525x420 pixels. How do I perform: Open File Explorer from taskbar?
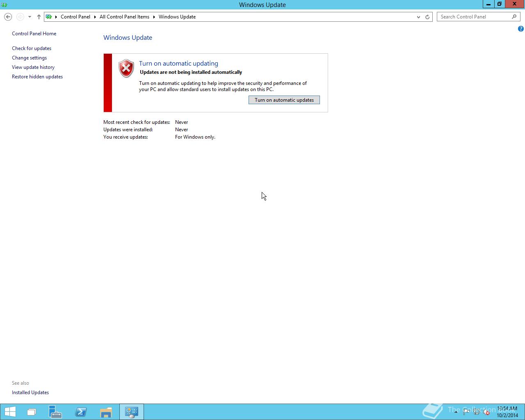coord(106,412)
